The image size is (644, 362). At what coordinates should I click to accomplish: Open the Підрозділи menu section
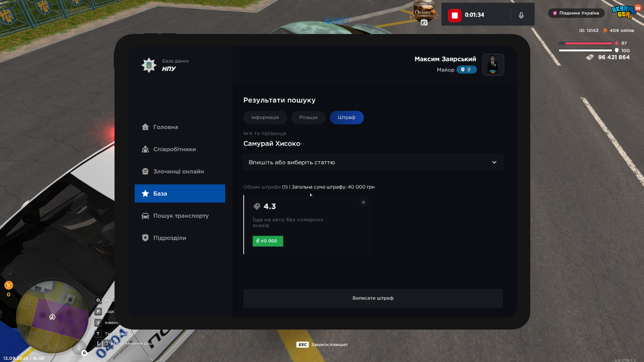tap(180, 238)
